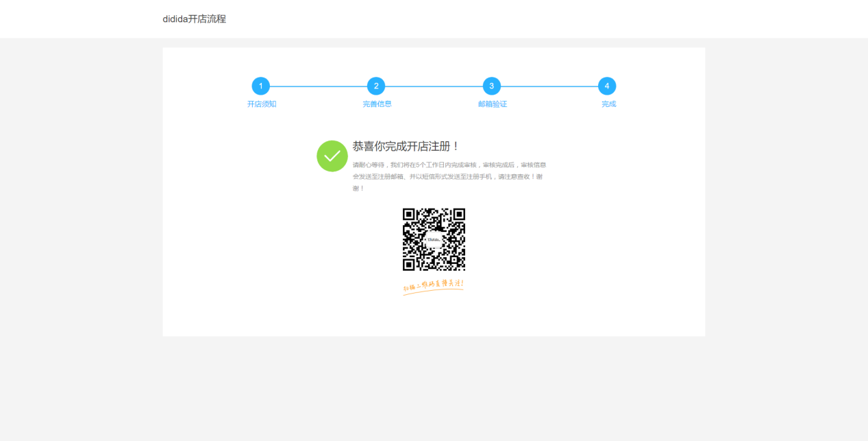
Task: Click progress line between steps 3 and 4
Action: click(549, 86)
